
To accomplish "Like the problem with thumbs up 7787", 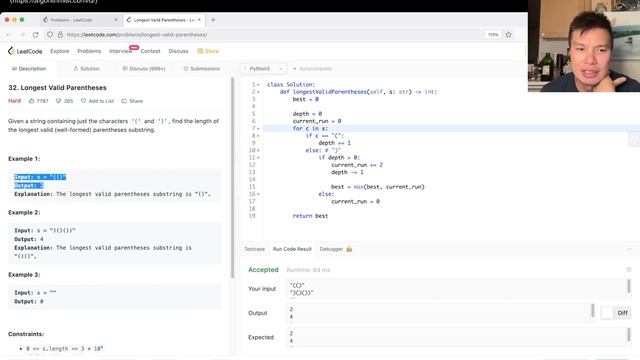I will coord(38,101).
